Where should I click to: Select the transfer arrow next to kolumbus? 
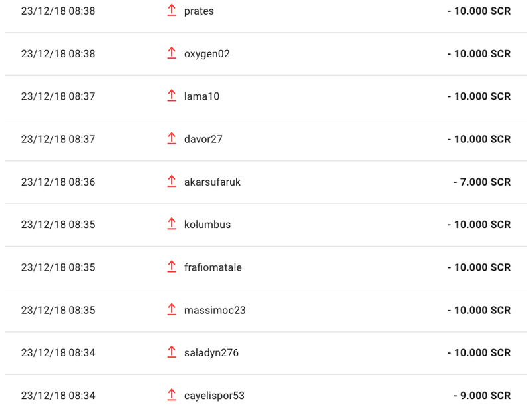pyautogui.click(x=172, y=224)
